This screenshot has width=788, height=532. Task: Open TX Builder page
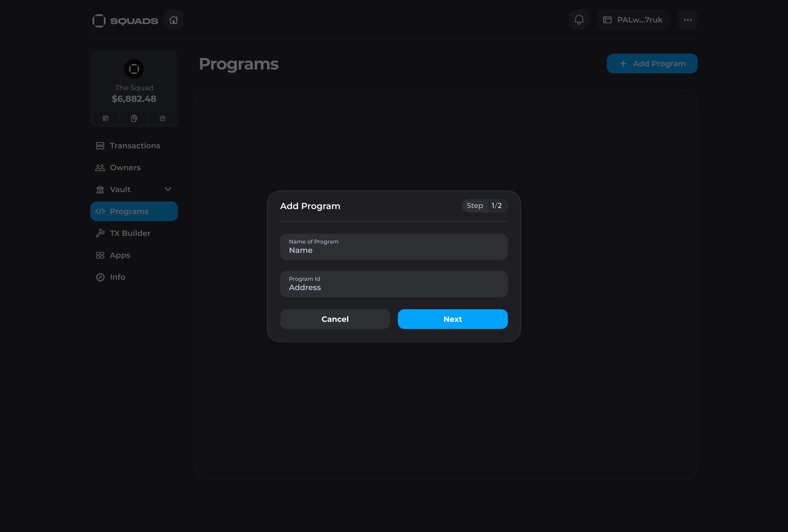(130, 233)
